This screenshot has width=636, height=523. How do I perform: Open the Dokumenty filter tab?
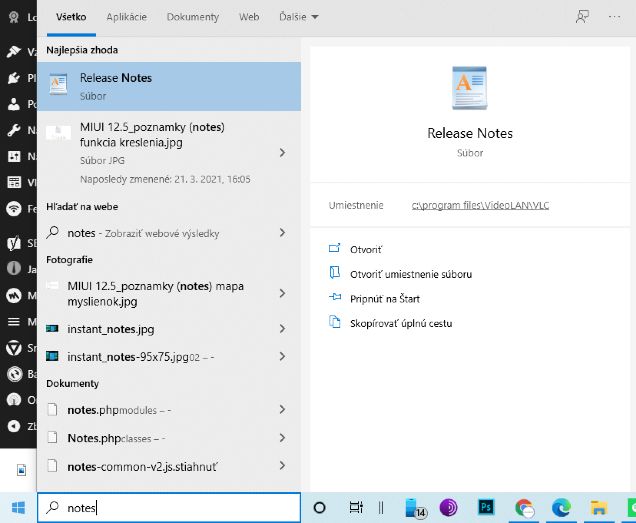click(193, 17)
